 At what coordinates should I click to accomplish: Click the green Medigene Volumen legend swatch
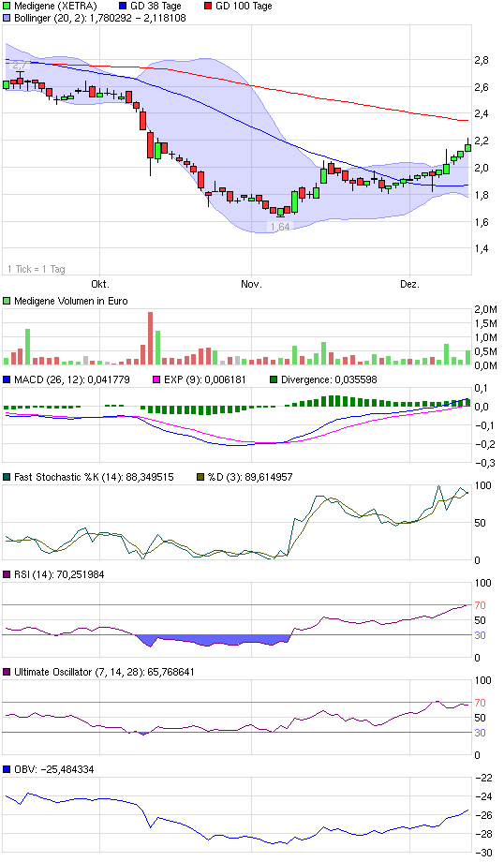click(7, 302)
